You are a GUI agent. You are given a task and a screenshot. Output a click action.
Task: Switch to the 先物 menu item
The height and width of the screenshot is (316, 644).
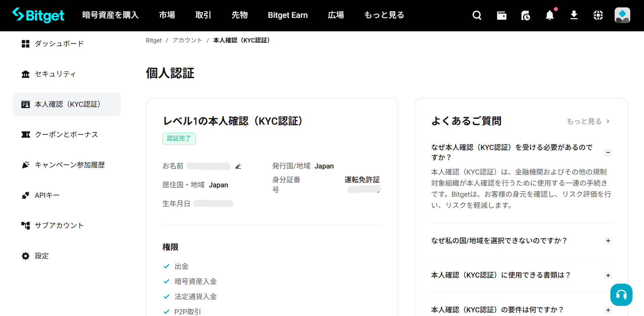(x=240, y=15)
